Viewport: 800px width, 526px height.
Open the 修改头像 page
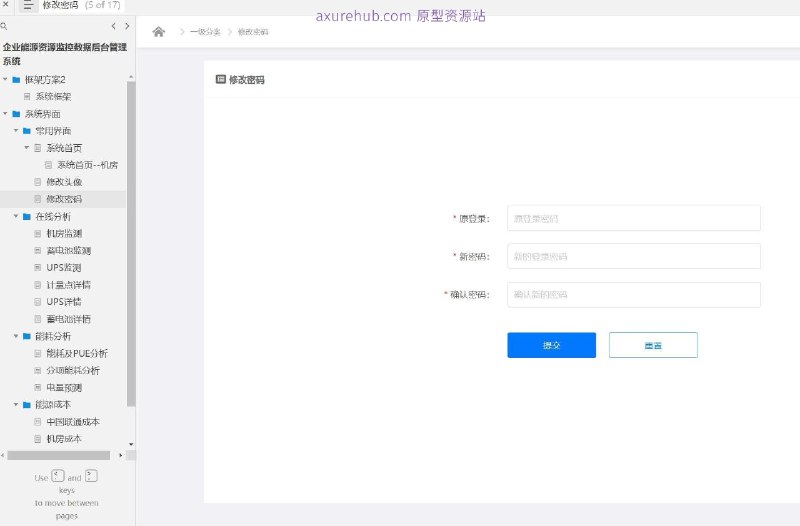pyautogui.click(x=64, y=182)
